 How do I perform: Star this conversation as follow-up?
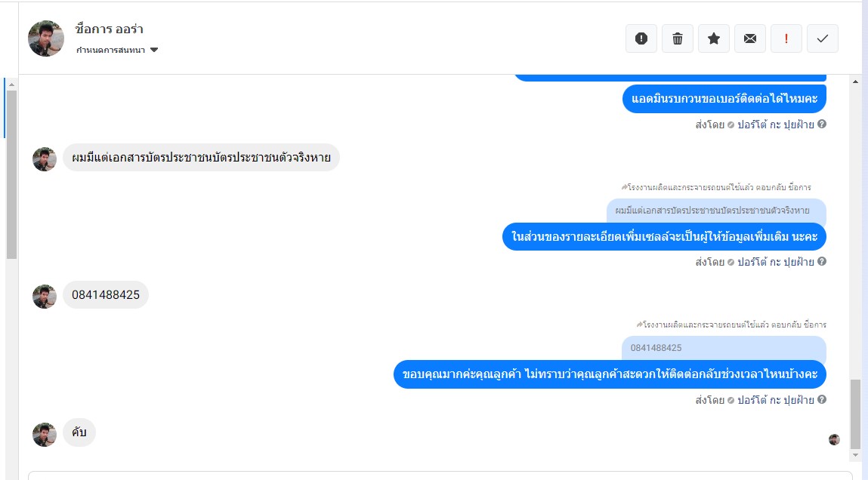click(714, 38)
